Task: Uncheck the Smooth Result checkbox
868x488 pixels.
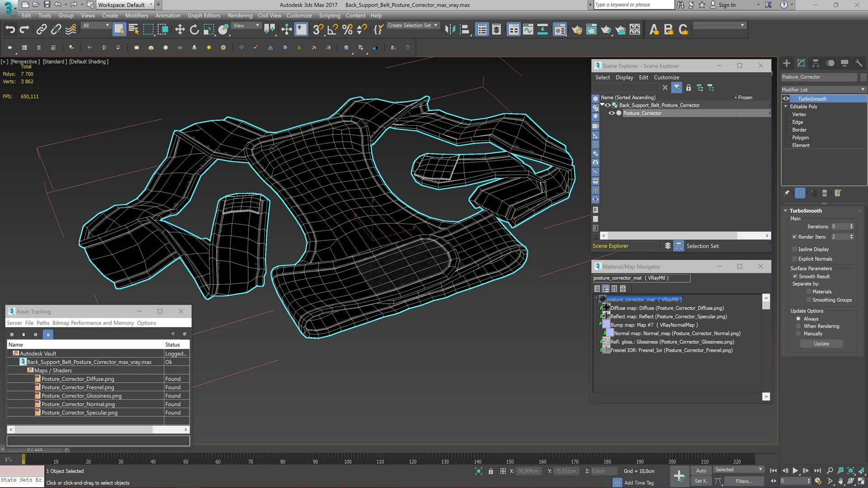Action: [x=795, y=277]
